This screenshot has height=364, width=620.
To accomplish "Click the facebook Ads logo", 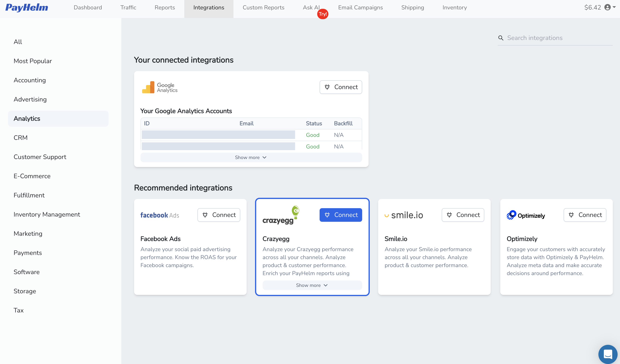I will [x=160, y=215].
